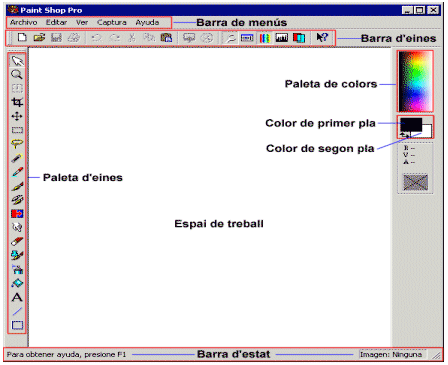Screen dimensions: 448x365
Task: Click the Save disk toolbar icon
Action: click(x=56, y=37)
